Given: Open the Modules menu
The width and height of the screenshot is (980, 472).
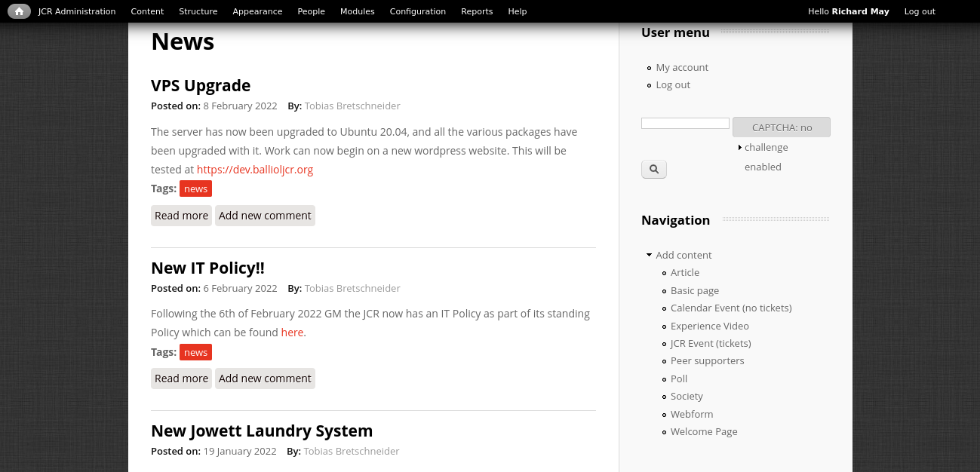Looking at the screenshot, I should (357, 11).
